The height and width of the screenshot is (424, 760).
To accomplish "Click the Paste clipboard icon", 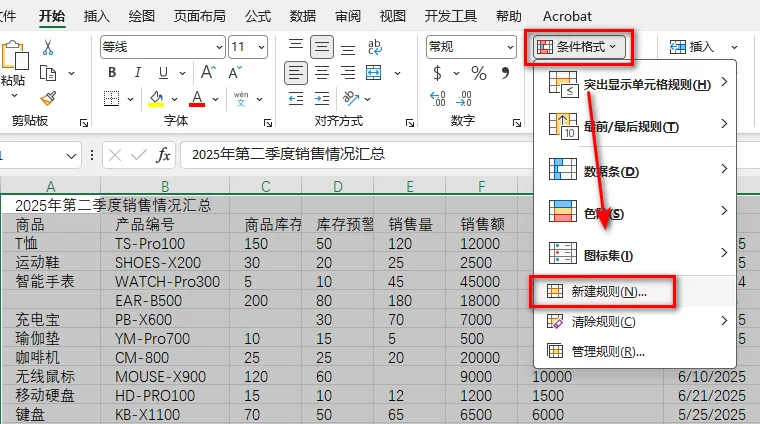I will pyautogui.click(x=15, y=55).
